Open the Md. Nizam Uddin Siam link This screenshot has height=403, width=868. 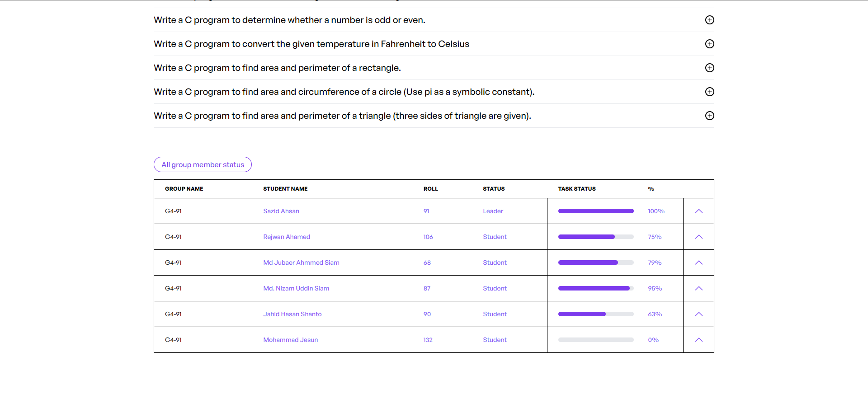coord(296,288)
